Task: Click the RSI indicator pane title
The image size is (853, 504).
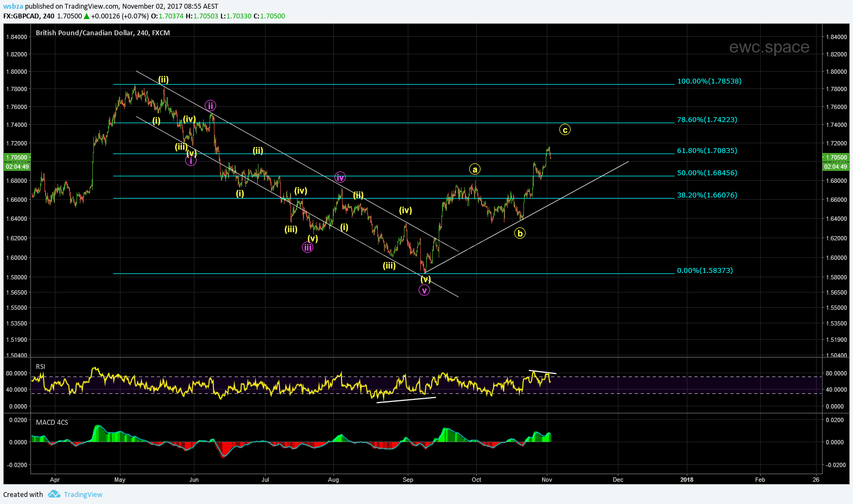Action: coord(41,367)
